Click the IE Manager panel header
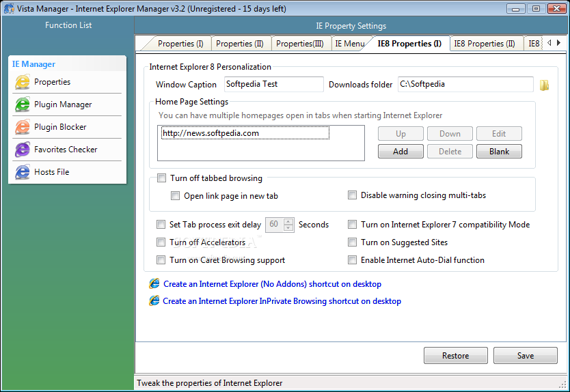Viewport: 570px width, 392px height. pos(67,64)
